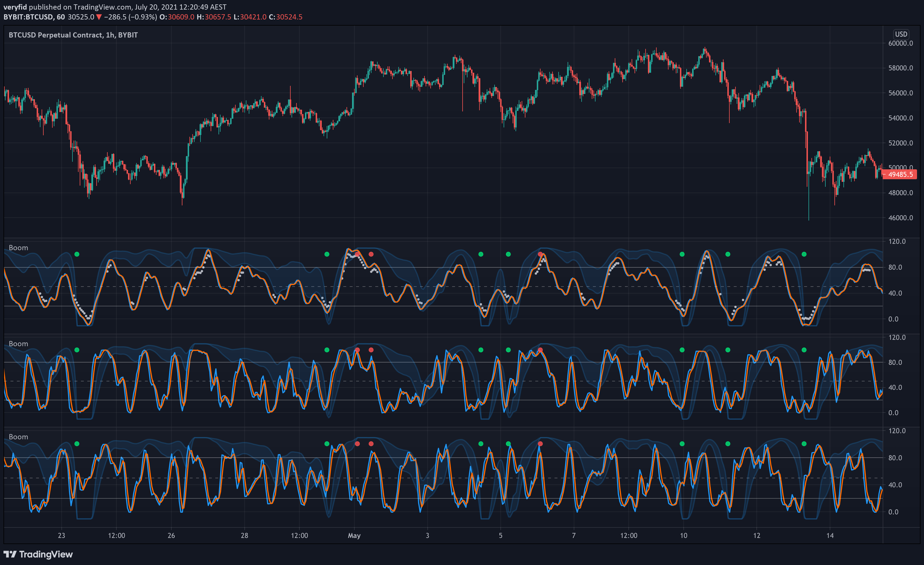Click the BTCUSD Perpetual Contract, 1h, BYBIT title
Viewport: 924px width, 565px height.
73,35
